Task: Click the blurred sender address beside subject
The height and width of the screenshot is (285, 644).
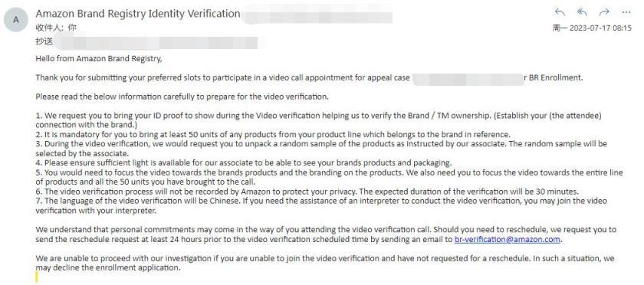Action: [316, 15]
